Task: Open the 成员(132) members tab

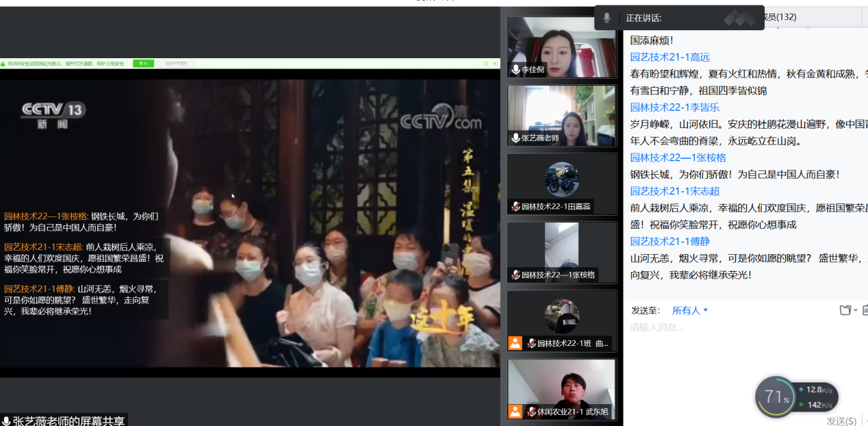Action: [779, 17]
